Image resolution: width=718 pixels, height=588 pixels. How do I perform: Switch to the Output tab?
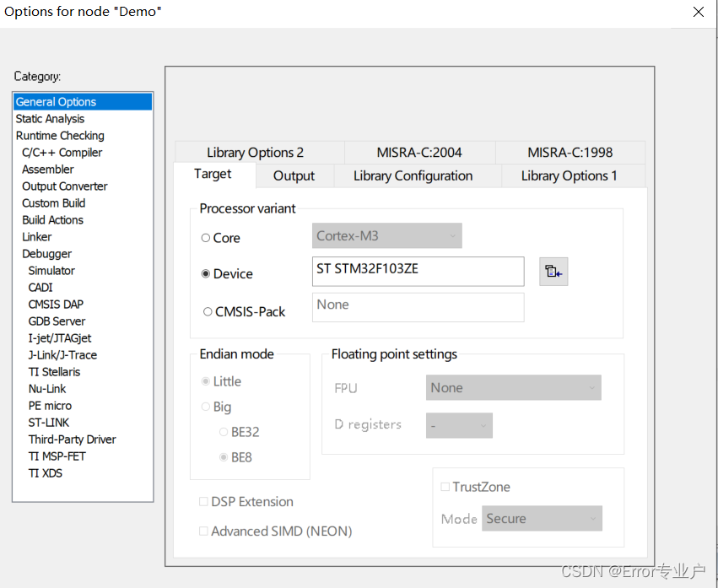tap(294, 175)
